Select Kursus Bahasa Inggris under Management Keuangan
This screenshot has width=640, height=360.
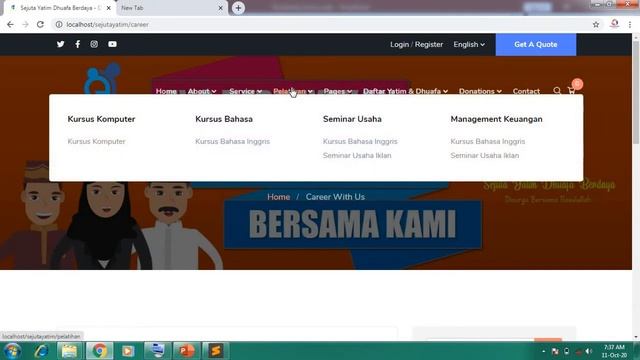pos(488,141)
